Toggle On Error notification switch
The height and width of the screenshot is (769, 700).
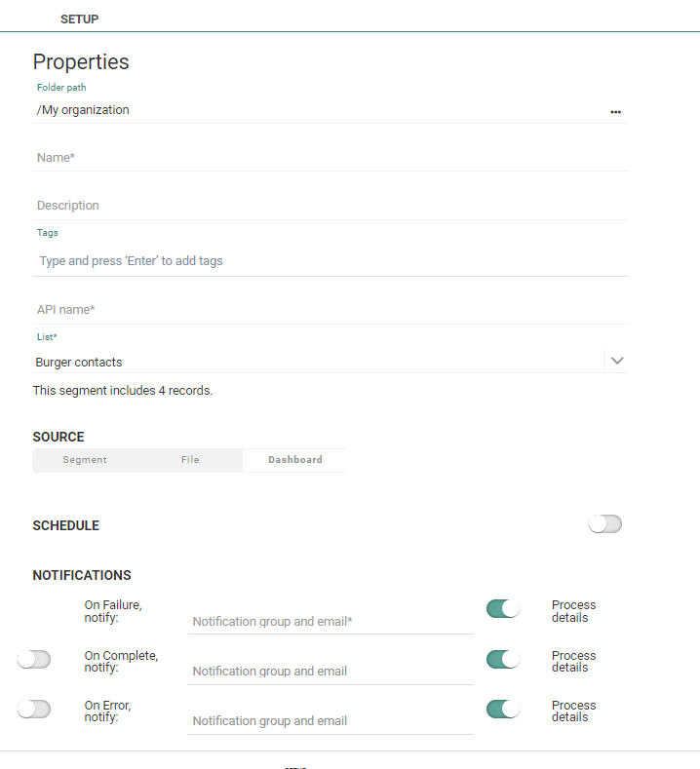34,710
